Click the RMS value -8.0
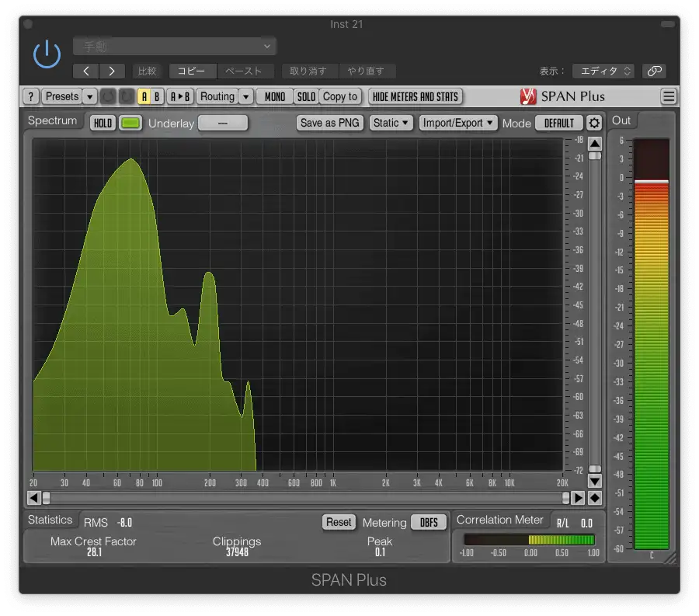 tap(124, 523)
